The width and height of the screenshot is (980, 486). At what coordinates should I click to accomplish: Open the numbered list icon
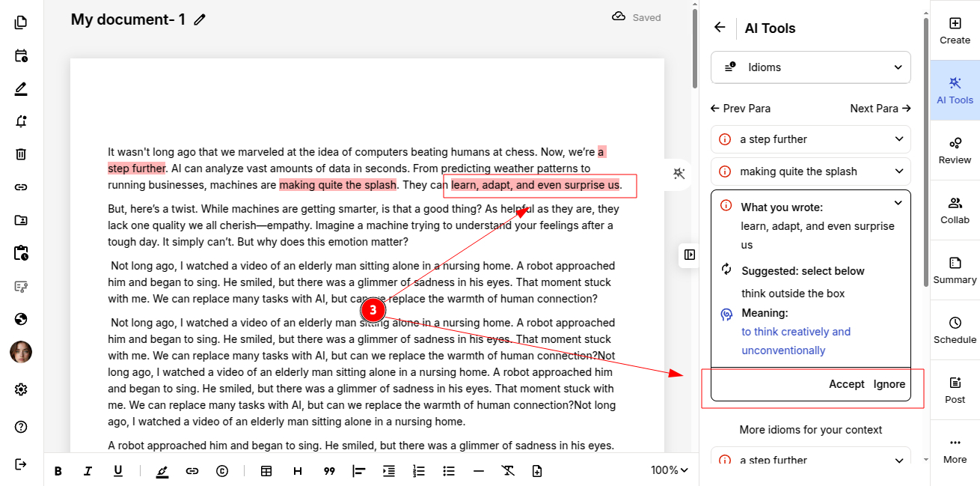[419, 471]
